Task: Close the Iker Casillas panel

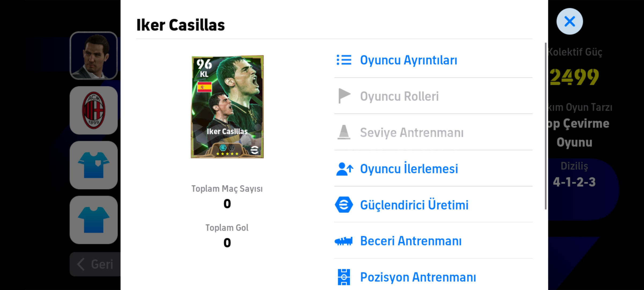Action: tap(569, 21)
